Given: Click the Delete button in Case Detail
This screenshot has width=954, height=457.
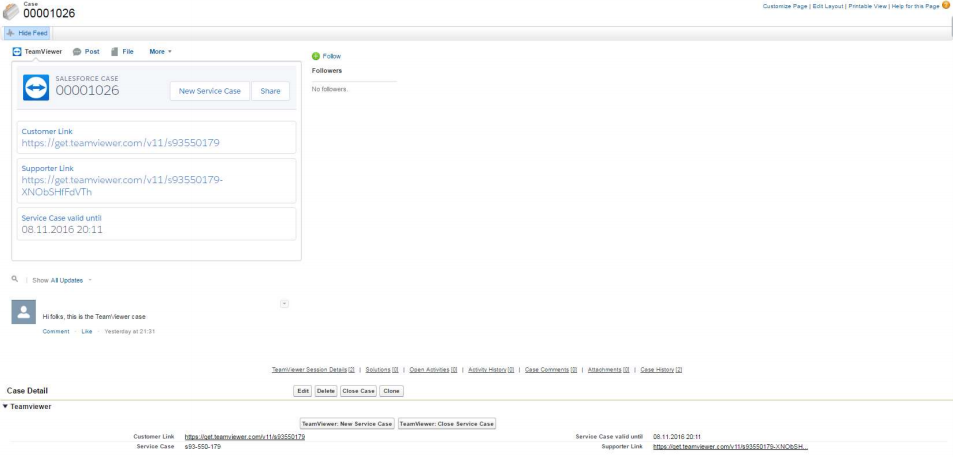Looking at the screenshot, I should click(x=326, y=391).
